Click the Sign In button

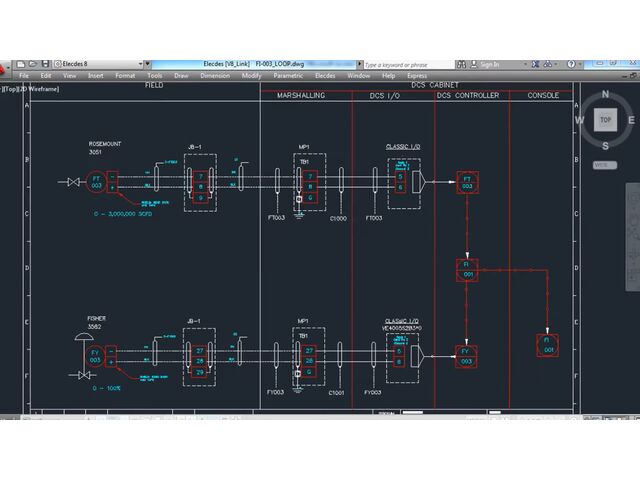pyautogui.click(x=489, y=64)
